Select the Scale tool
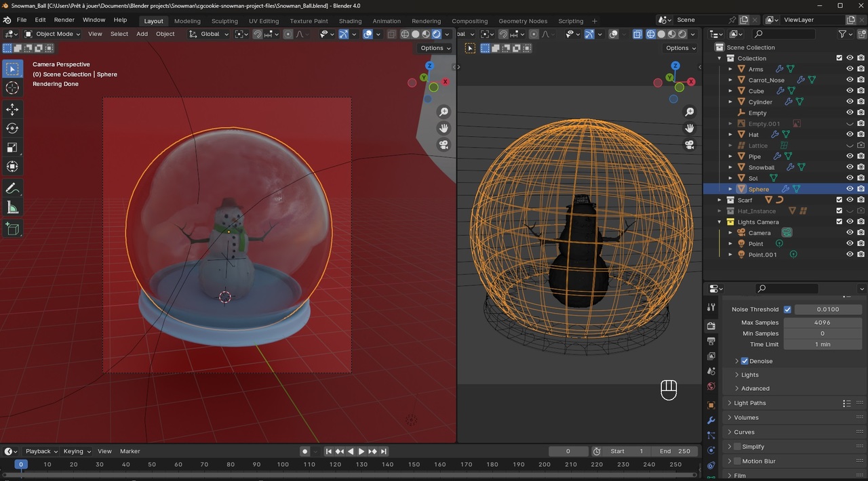 click(x=12, y=147)
